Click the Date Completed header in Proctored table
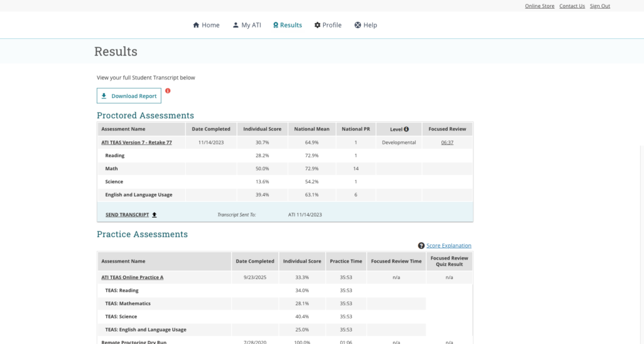This screenshot has height=344, width=644. (x=211, y=129)
